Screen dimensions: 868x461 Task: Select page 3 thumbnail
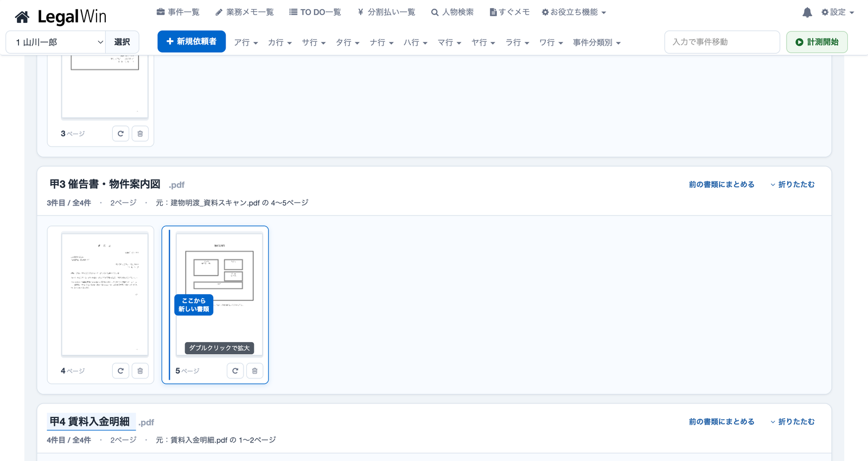point(105,87)
